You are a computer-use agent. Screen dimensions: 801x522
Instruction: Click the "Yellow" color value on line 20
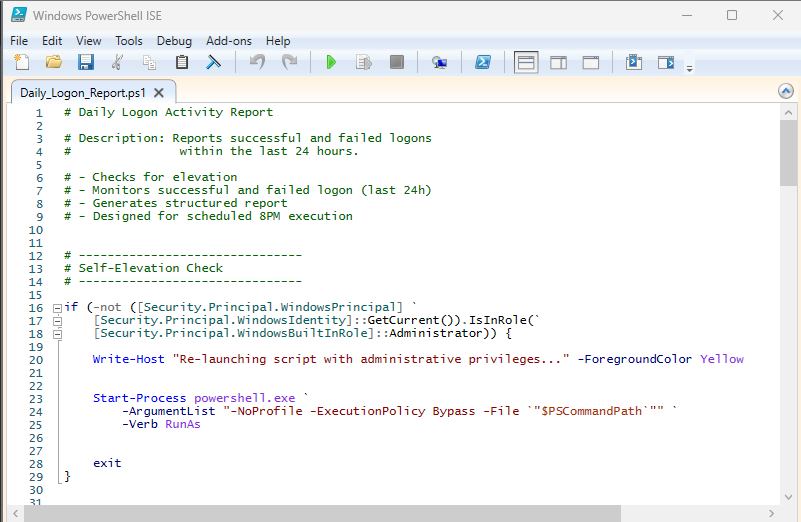coord(722,359)
